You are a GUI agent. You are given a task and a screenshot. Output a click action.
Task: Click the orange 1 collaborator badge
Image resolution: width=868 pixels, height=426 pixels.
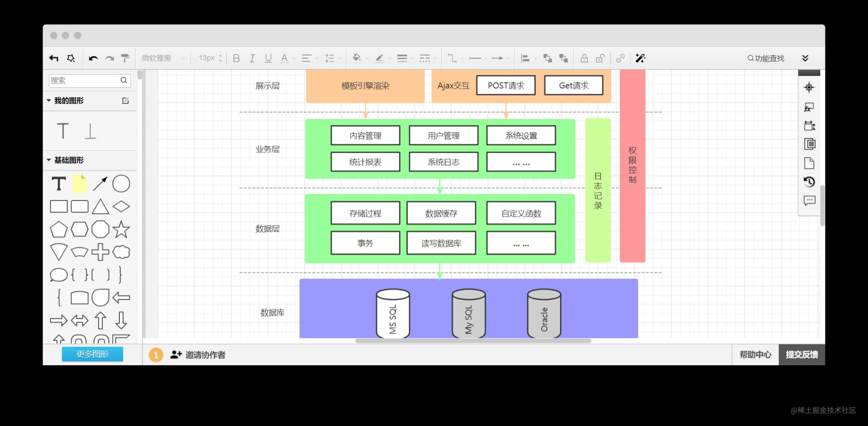(x=156, y=355)
